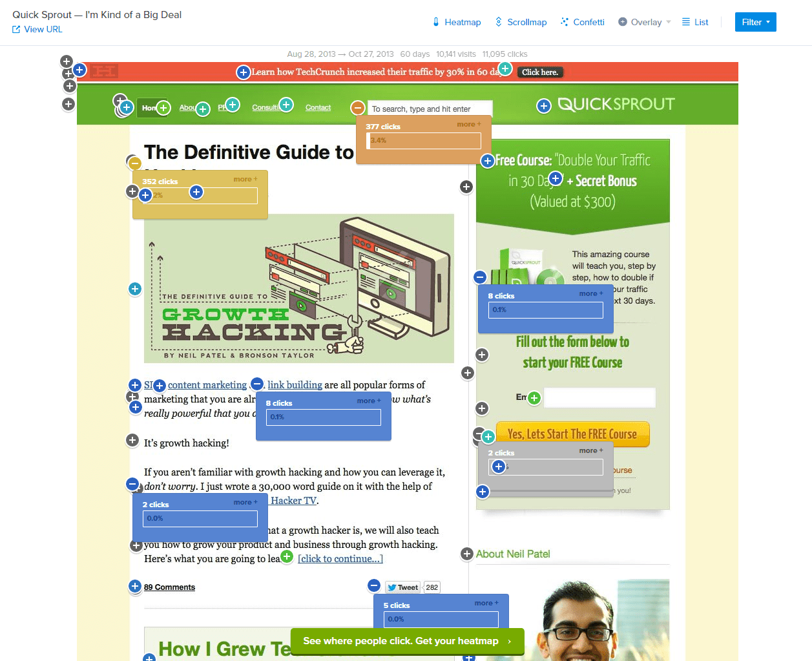812x661 pixels.
Task: Open the Filter dropdown button
Action: click(756, 22)
